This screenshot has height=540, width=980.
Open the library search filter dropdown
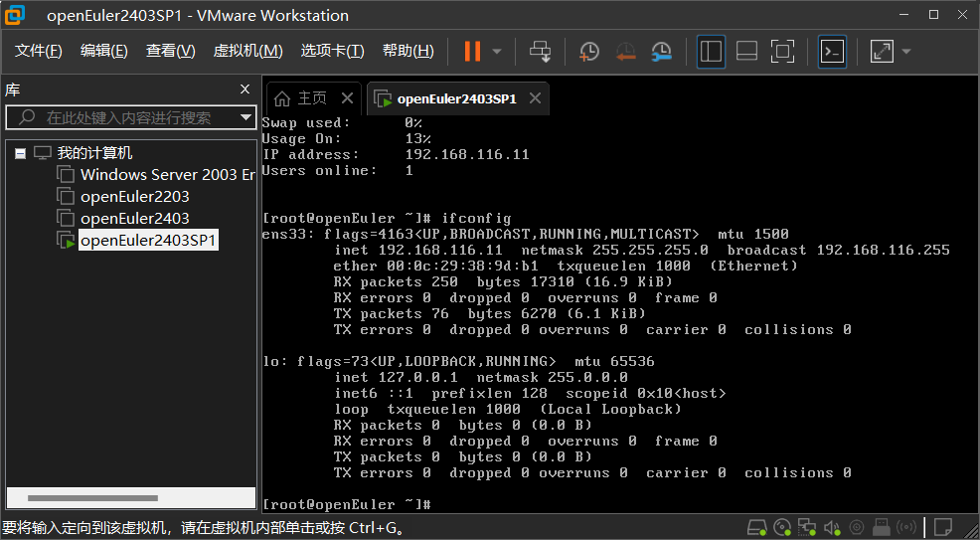tap(245, 117)
